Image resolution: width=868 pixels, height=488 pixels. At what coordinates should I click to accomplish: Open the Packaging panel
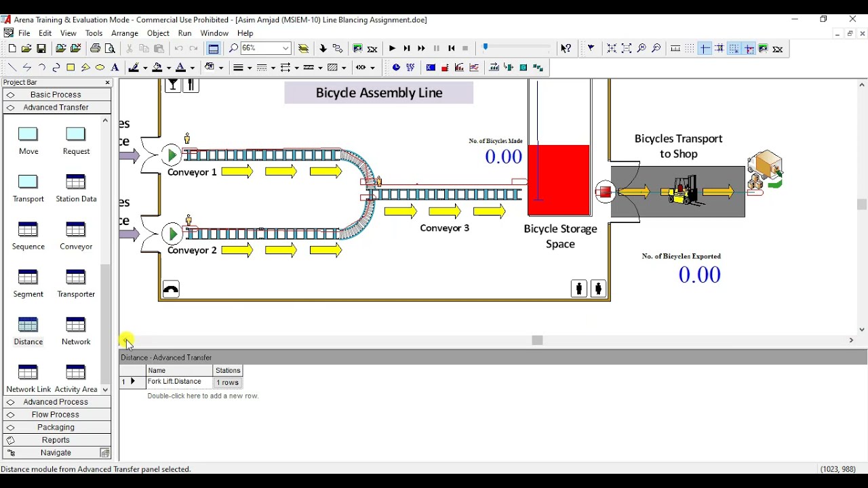56,428
